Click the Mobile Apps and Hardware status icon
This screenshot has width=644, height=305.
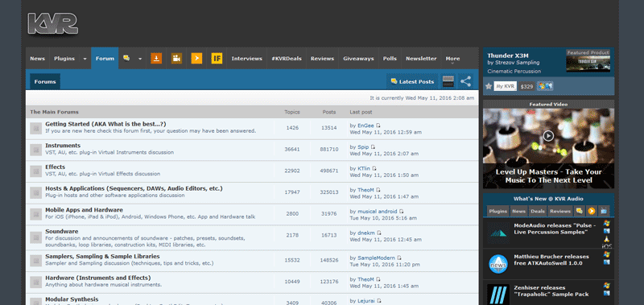(x=35, y=214)
